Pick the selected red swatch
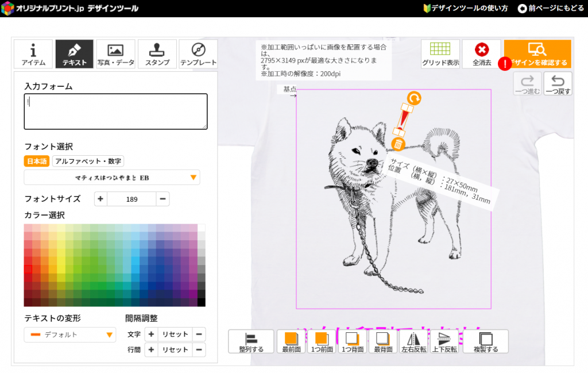Viewport: 588px width, 373px height. pos(28,270)
